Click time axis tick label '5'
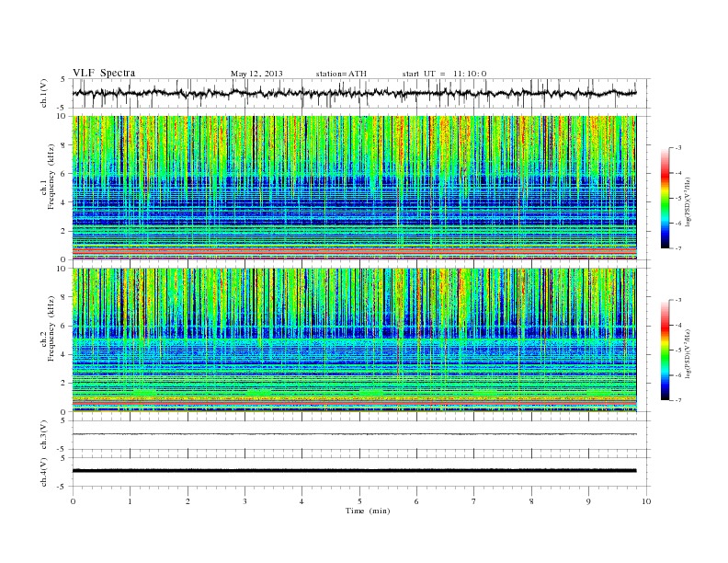728x563 pixels. click(359, 501)
